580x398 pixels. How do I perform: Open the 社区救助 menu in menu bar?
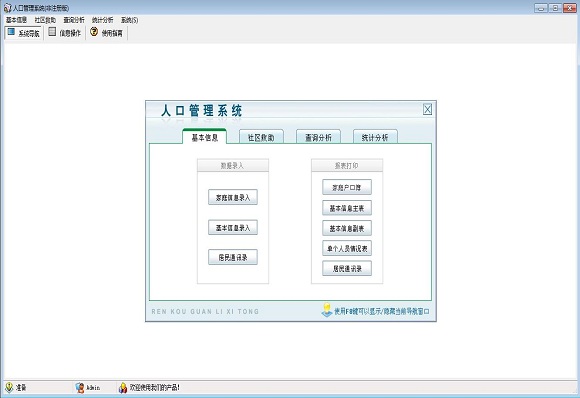click(x=45, y=20)
